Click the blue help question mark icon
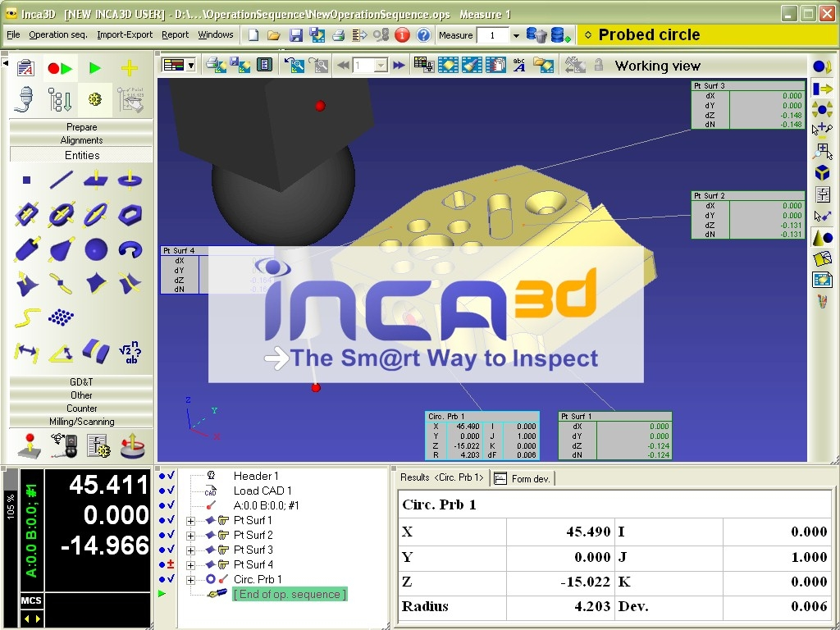The height and width of the screenshot is (630, 840). pos(423,35)
